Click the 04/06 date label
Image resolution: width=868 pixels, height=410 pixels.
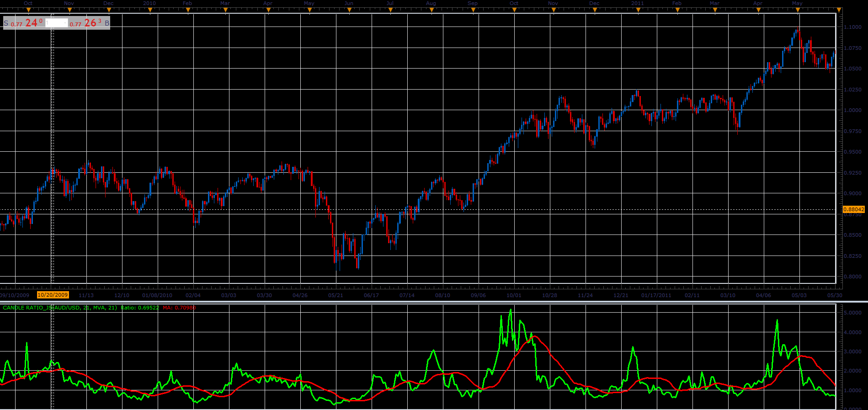(x=764, y=295)
